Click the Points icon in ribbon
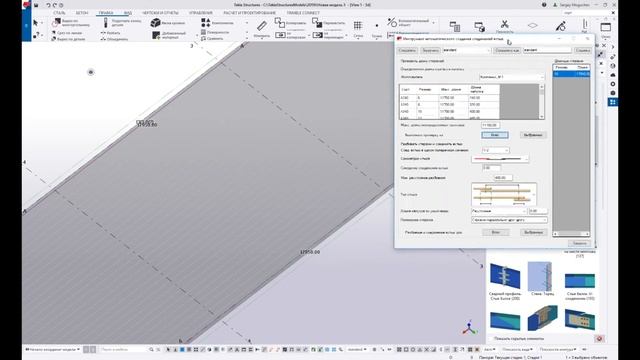Viewport: 640px width, 360px height. [377, 26]
